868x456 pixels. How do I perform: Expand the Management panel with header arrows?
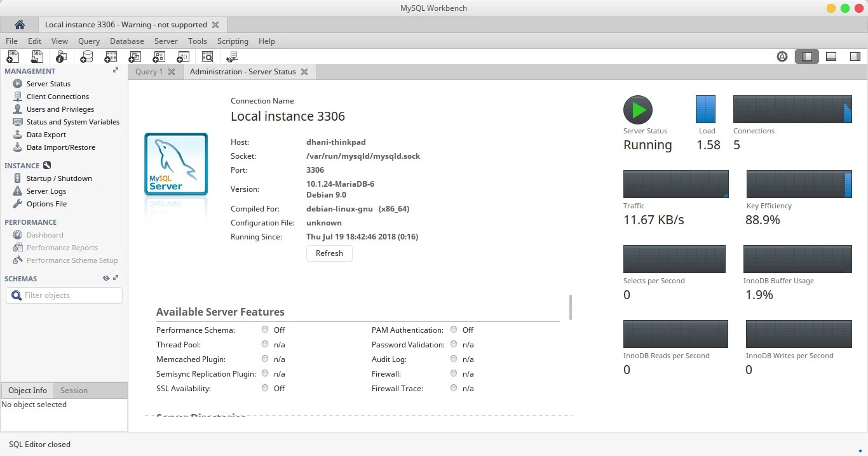coord(116,70)
